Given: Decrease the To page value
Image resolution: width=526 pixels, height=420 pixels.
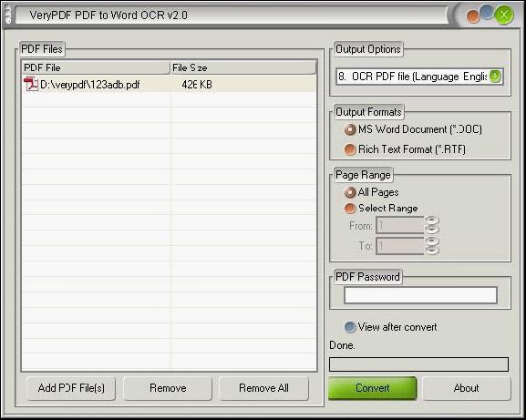Looking at the screenshot, I should click(432, 250).
